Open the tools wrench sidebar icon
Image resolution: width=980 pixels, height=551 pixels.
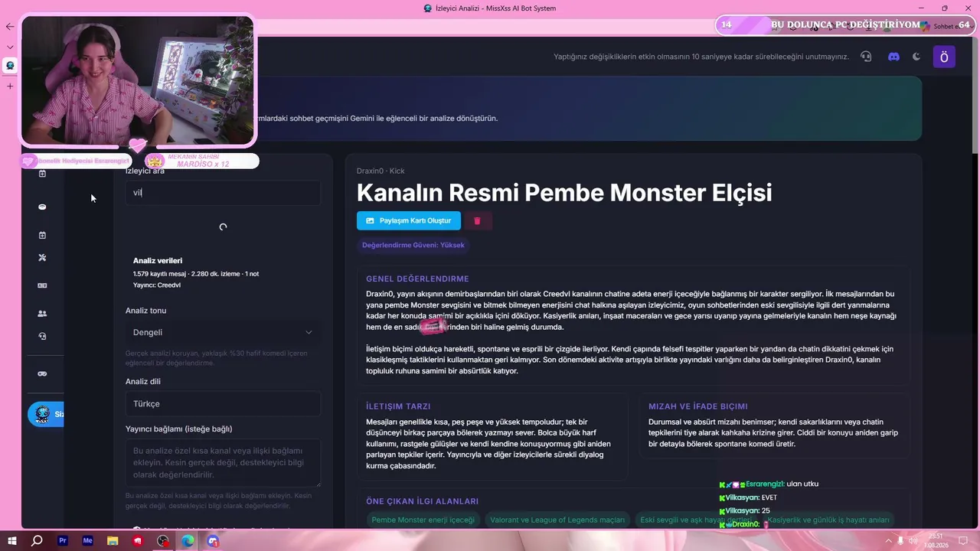[x=42, y=258]
